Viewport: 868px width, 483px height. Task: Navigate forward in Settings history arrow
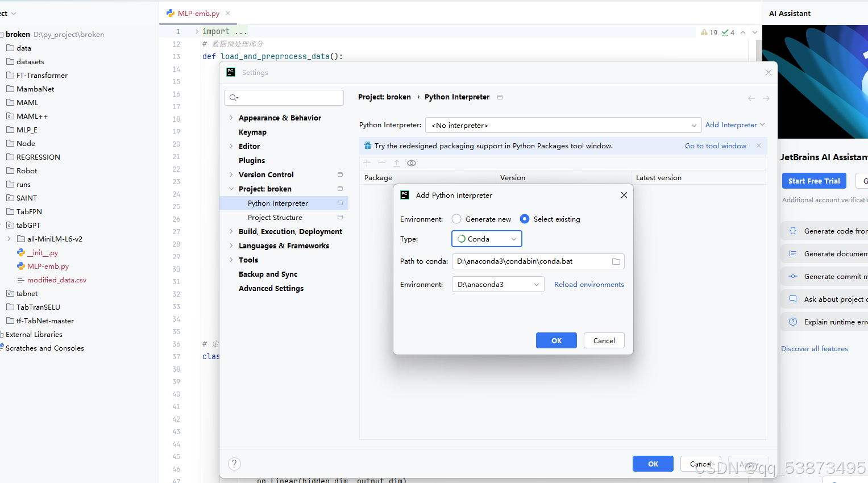pos(766,98)
